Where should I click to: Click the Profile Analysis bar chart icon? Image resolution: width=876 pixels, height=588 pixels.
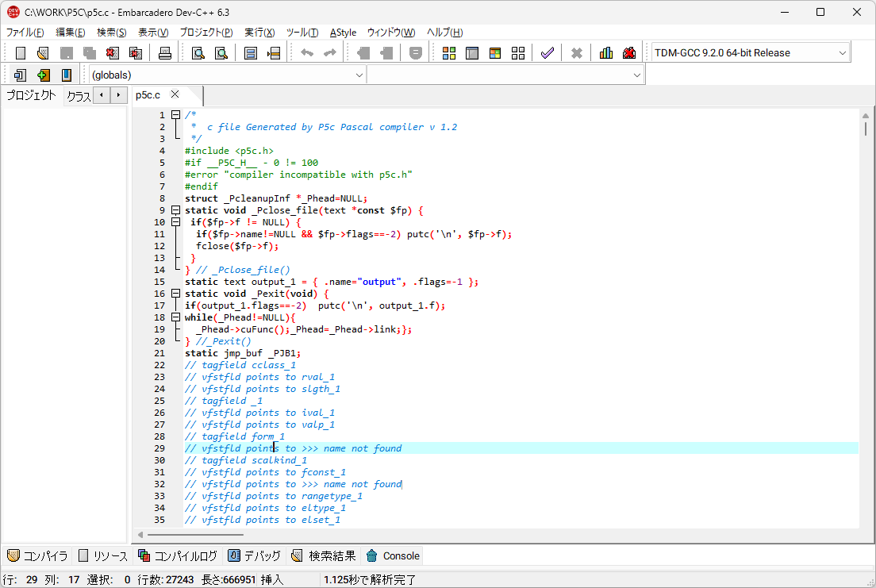coord(606,53)
